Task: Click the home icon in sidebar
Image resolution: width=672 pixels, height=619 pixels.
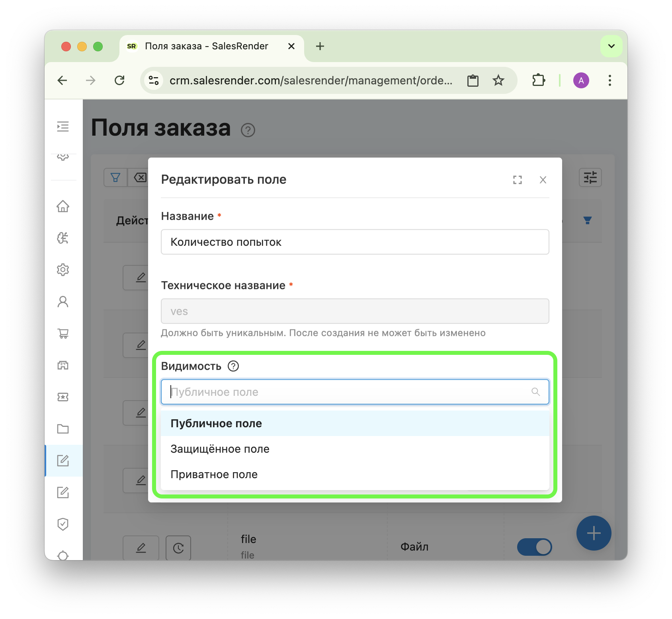Action: click(x=63, y=206)
